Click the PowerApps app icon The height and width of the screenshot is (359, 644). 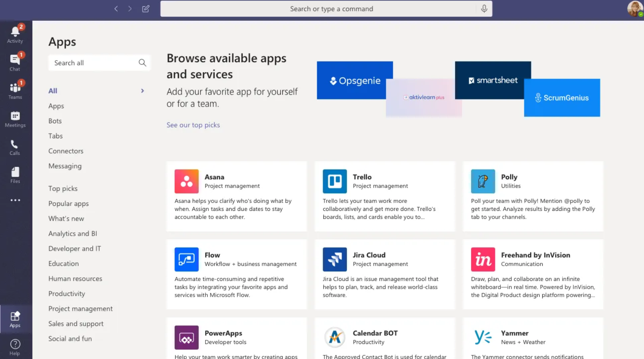coord(186,337)
